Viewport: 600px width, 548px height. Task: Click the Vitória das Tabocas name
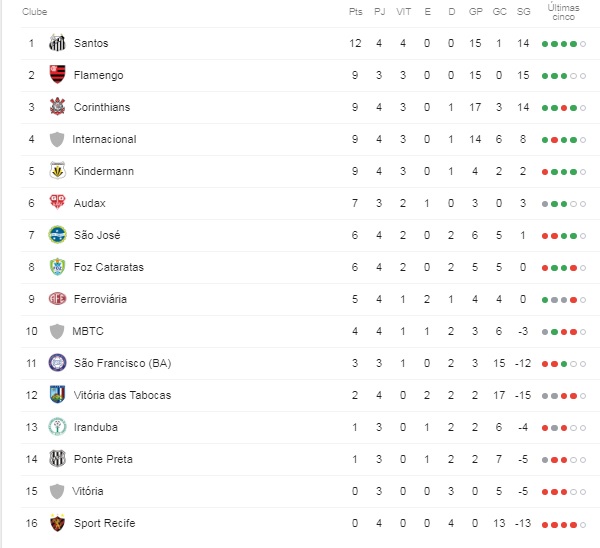coord(122,395)
